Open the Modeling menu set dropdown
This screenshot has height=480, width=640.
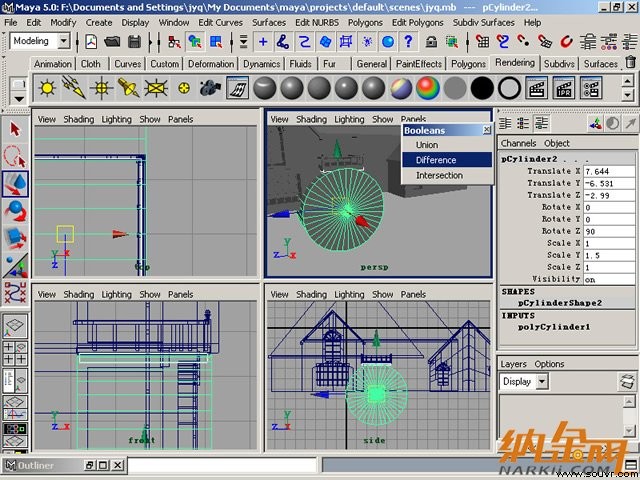pos(64,41)
